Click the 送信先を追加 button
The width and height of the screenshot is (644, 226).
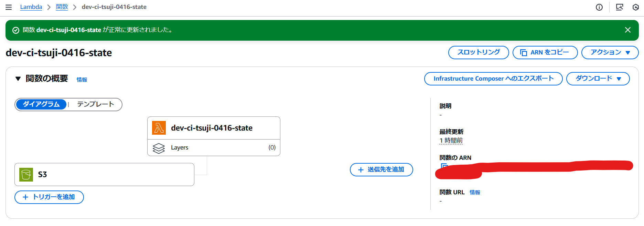pos(381,169)
